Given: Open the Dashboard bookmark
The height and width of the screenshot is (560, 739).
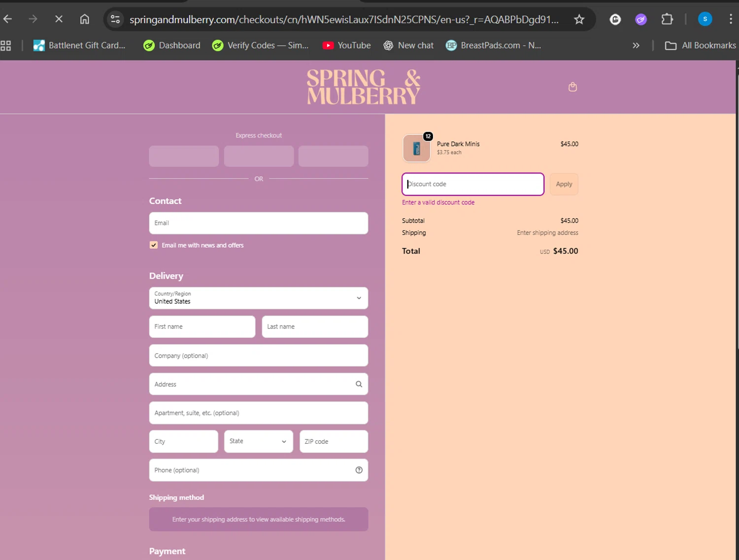Looking at the screenshot, I should (172, 45).
